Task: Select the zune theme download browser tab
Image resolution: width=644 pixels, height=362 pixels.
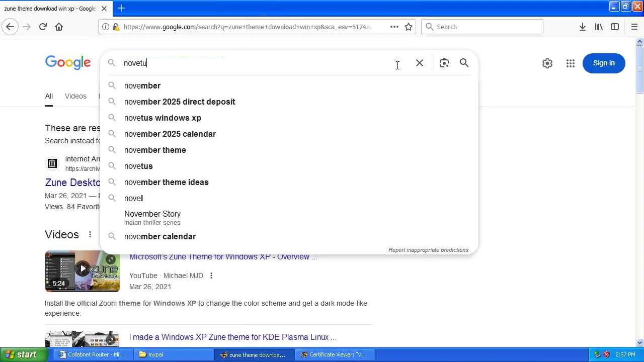Action: click(50, 9)
